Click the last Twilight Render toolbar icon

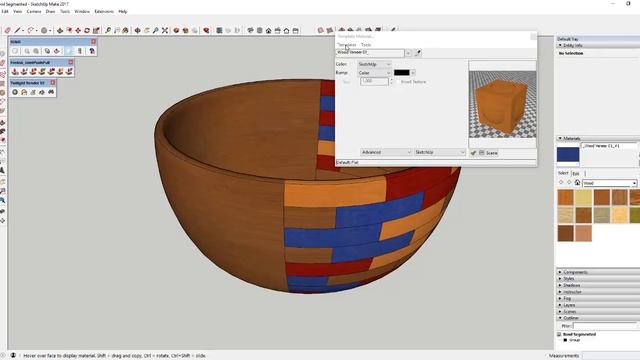coord(51,92)
